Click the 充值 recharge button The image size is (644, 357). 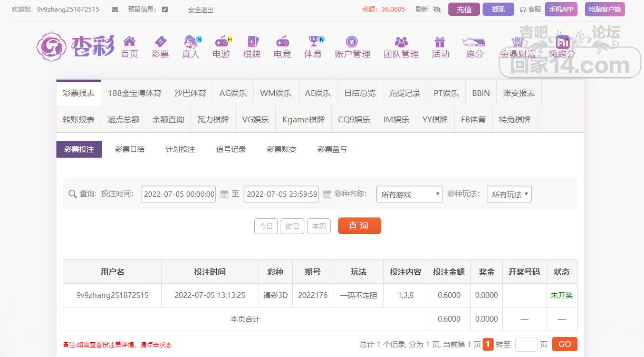464,9
